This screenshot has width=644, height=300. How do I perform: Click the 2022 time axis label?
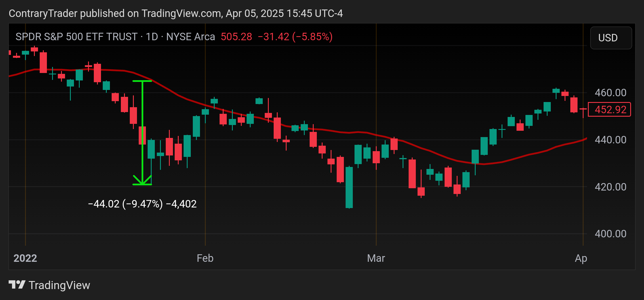[25, 258]
